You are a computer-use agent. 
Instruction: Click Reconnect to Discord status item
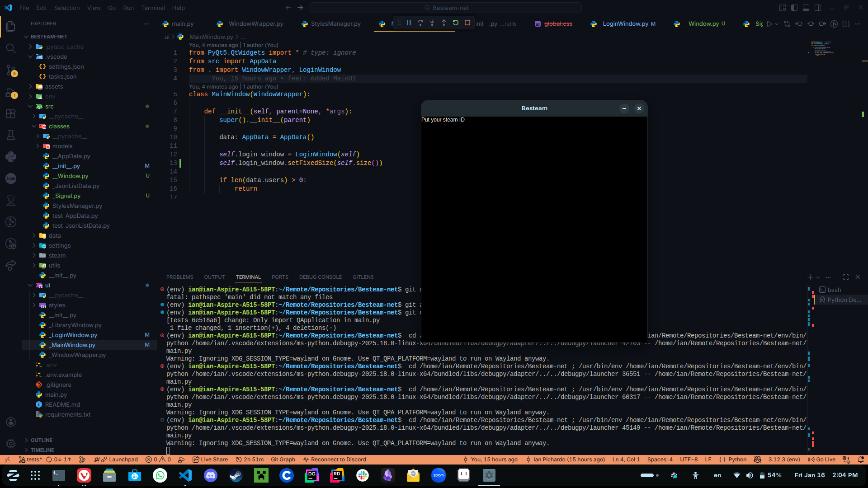tap(335, 460)
